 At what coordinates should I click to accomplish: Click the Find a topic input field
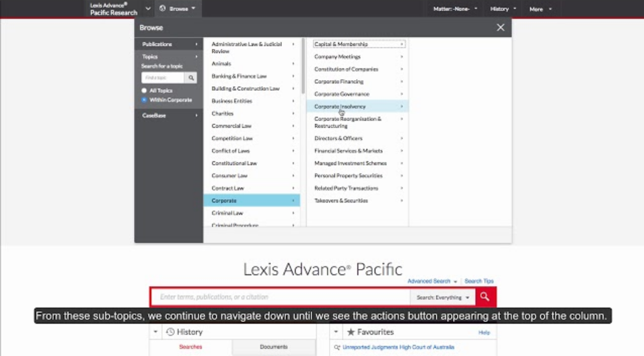[163, 77]
